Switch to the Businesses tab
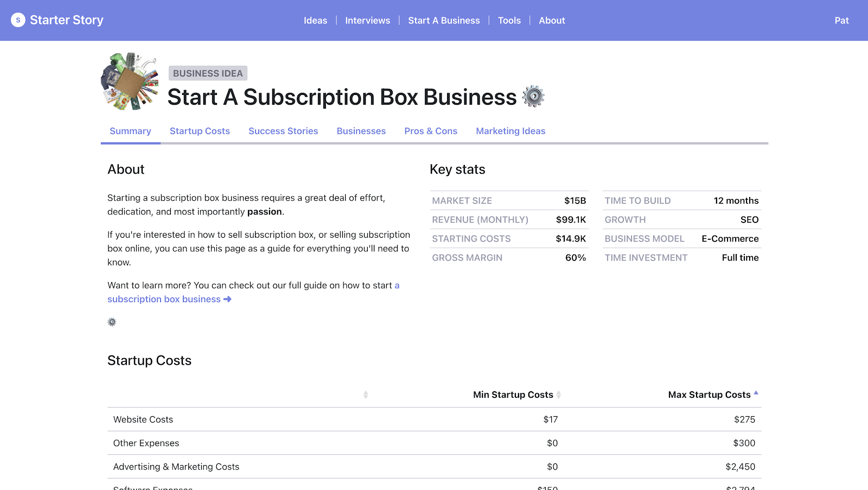 [x=361, y=131]
